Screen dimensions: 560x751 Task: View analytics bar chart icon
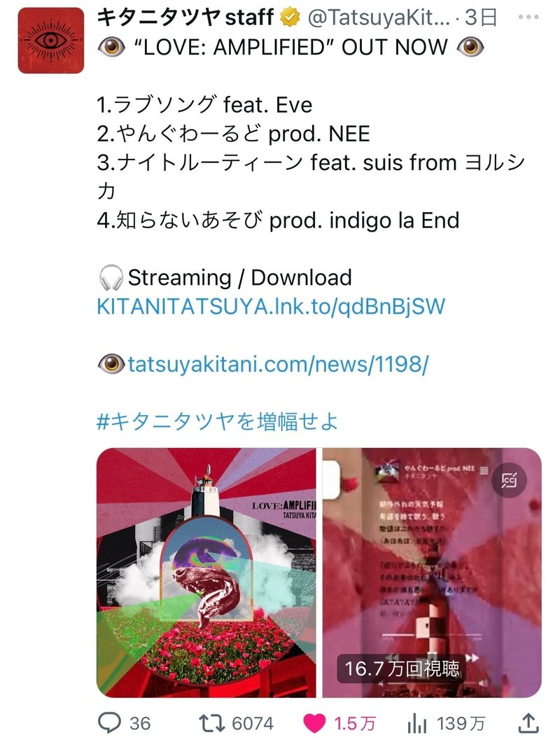[416, 724]
